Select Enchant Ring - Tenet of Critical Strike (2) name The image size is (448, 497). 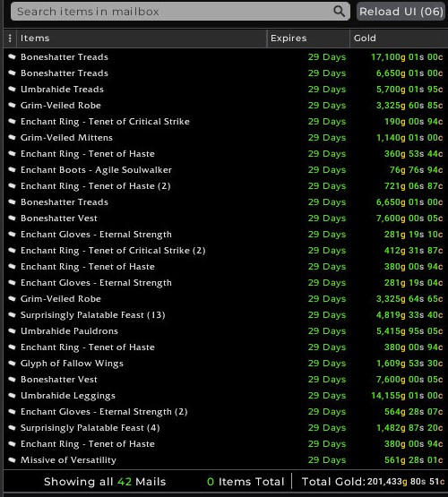click(x=113, y=251)
